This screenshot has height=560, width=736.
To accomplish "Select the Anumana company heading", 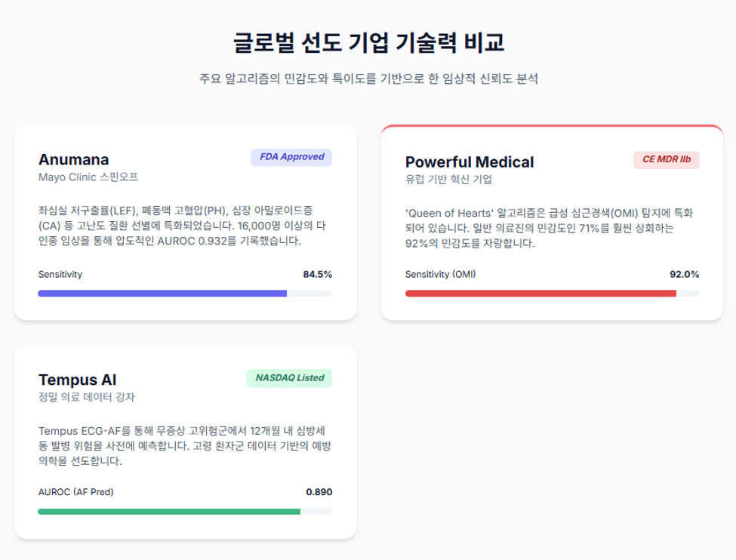I will (74, 159).
